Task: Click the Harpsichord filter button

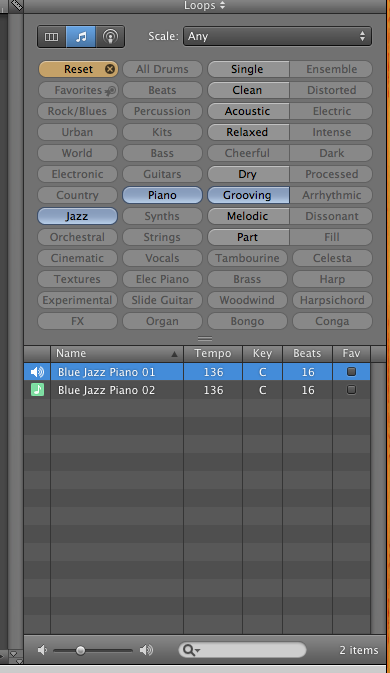Action: [x=332, y=300]
